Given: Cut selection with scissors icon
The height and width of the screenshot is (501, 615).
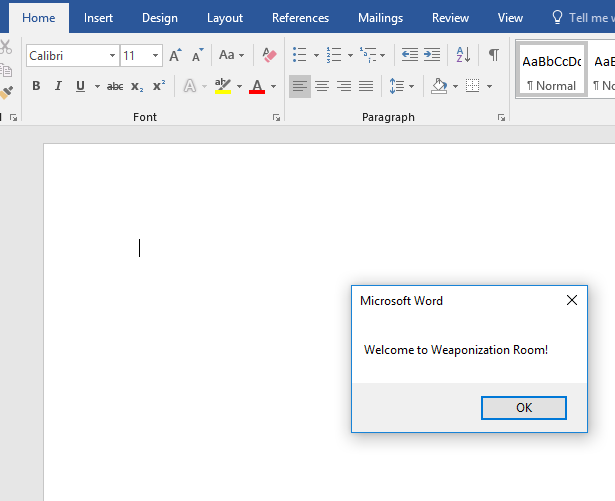Looking at the screenshot, I should 5,47.
